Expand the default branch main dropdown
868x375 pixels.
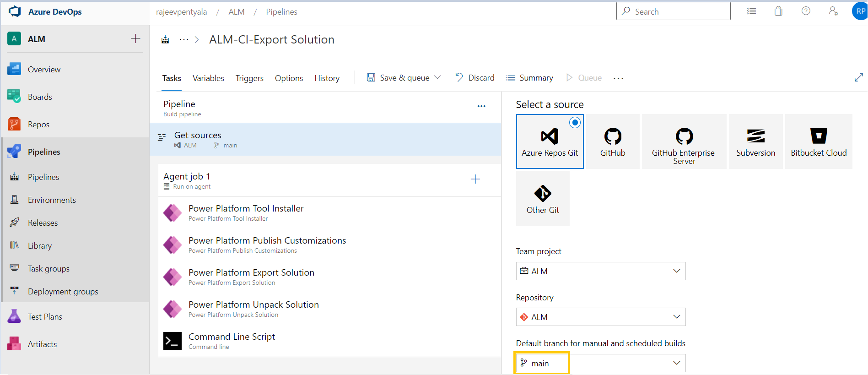(600, 363)
